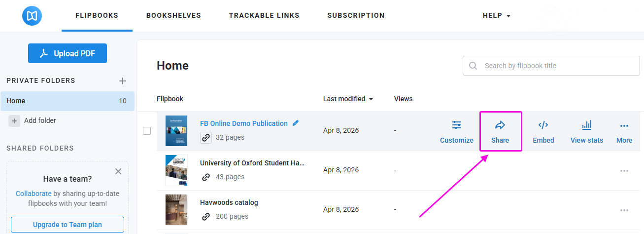The height and width of the screenshot is (234, 644).
Task: Open More options for FB Online Demo
Action: pos(624,132)
